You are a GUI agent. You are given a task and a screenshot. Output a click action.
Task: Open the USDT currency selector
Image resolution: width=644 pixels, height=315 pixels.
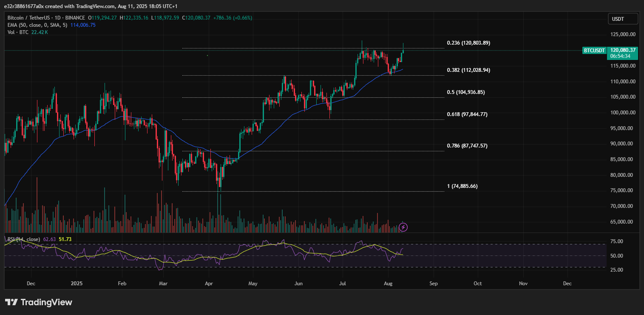(x=623, y=19)
